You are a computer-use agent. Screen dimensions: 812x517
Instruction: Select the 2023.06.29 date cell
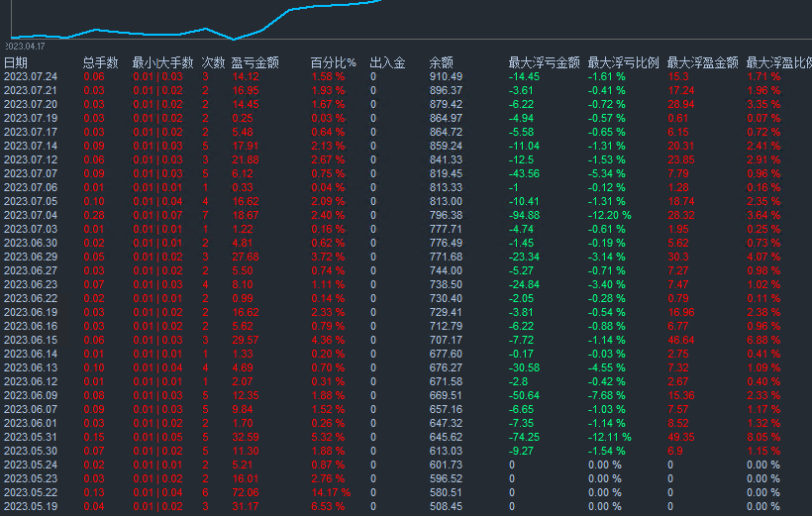[31, 257]
